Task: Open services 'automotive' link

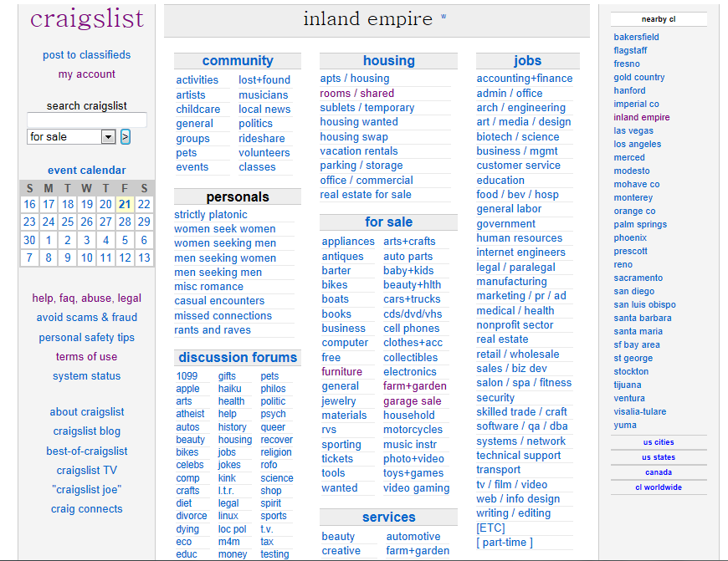Action: point(413,537)
